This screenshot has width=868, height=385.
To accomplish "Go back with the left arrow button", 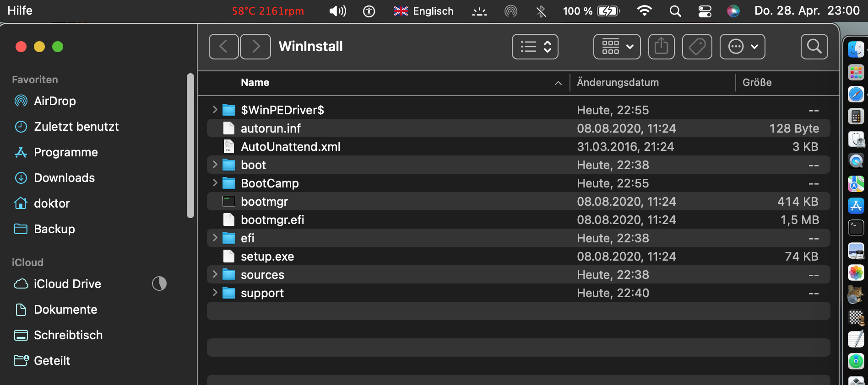I will point(223,47).
